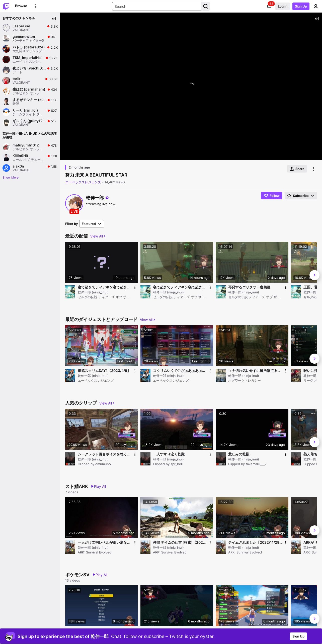View all 最近のダイジェストとアップロード

pyautogui.click(x=147, y=320)
